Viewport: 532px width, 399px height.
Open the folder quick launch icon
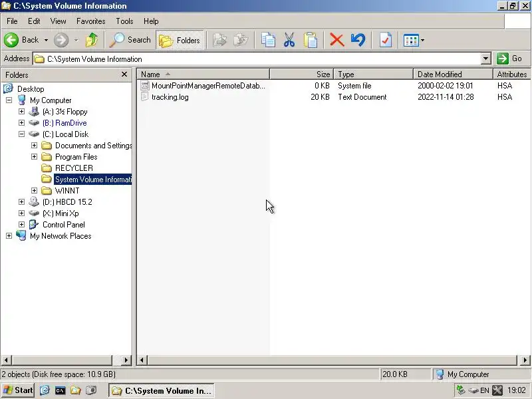click(75, 390)
